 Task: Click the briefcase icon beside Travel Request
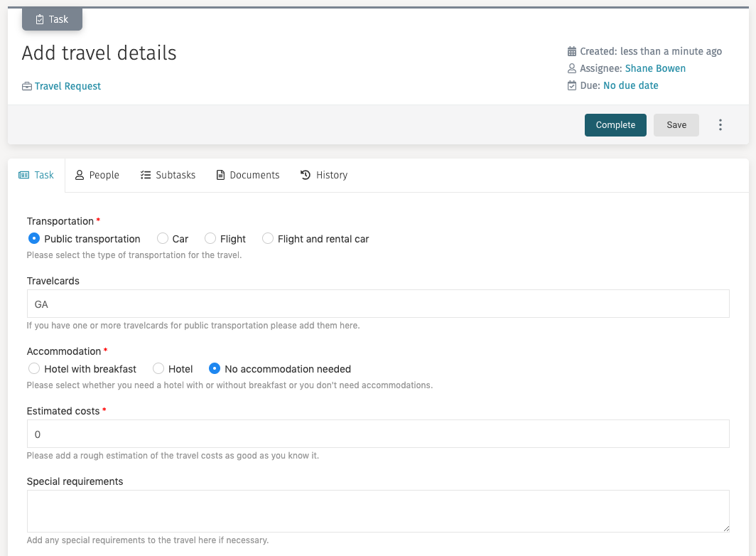tap(27, 86)
